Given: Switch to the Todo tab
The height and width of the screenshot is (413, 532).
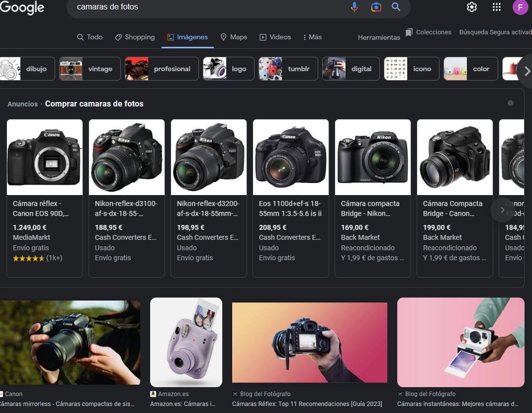Looking at the screenshot, I should (x=89, y=37).
